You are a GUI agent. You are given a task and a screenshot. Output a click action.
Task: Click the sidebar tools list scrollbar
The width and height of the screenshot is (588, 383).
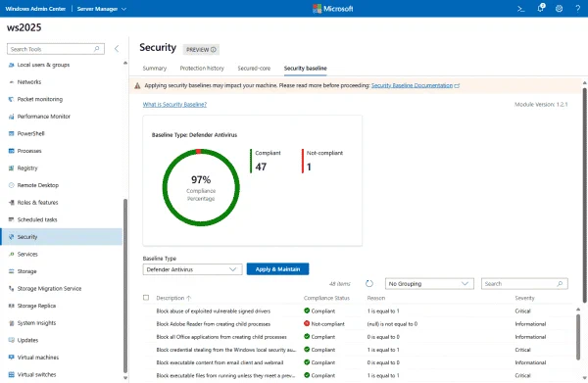(x=125, y=285)
